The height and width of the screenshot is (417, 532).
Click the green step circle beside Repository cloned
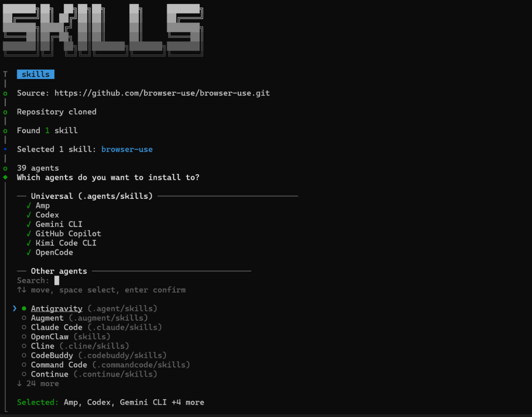pos(5,112)
